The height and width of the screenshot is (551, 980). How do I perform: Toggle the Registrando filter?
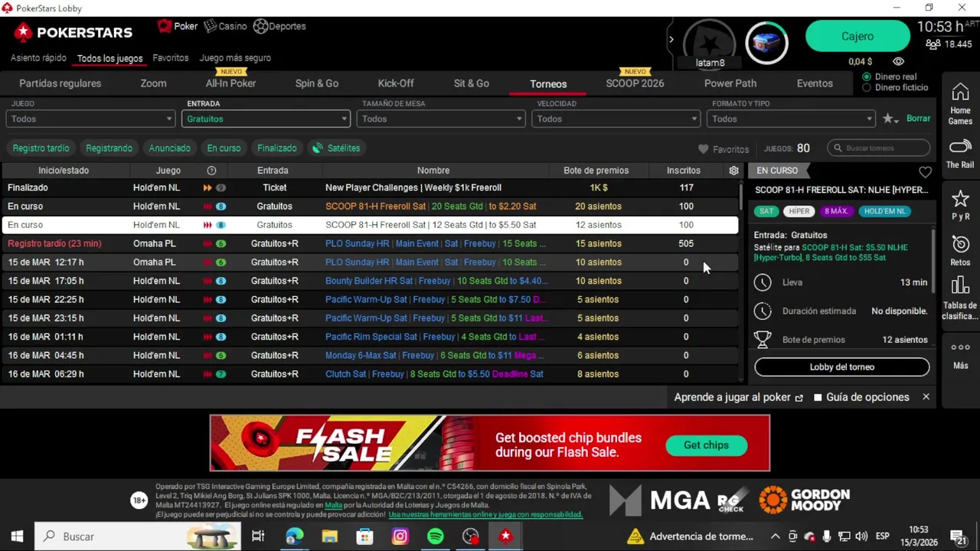coord(109,148)
